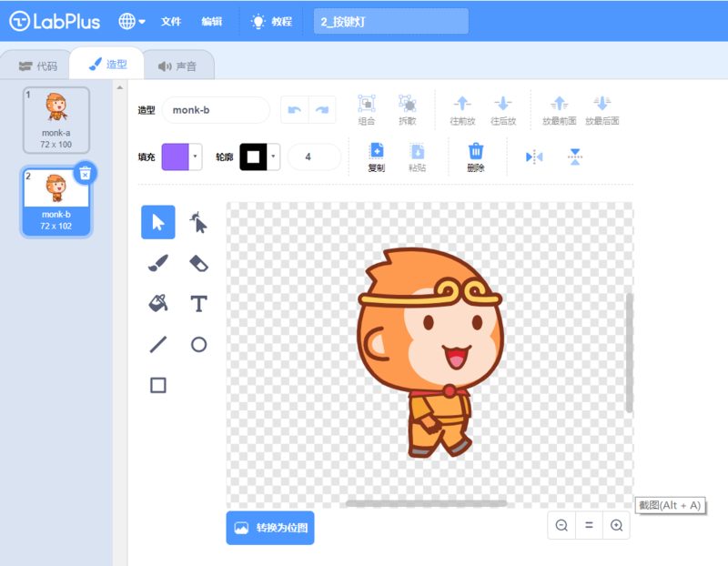The height and width of the screenshot is (566, 728).
Task: Delete the monk-b costume thumbnail
Action: (85, 174)
